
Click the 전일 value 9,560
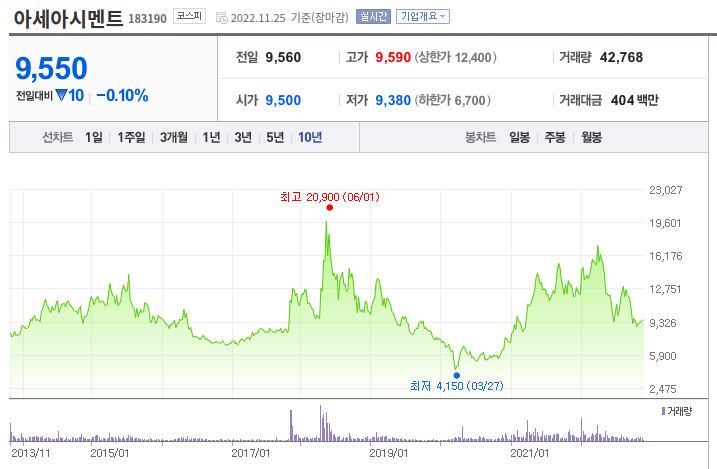coord(283,57)
